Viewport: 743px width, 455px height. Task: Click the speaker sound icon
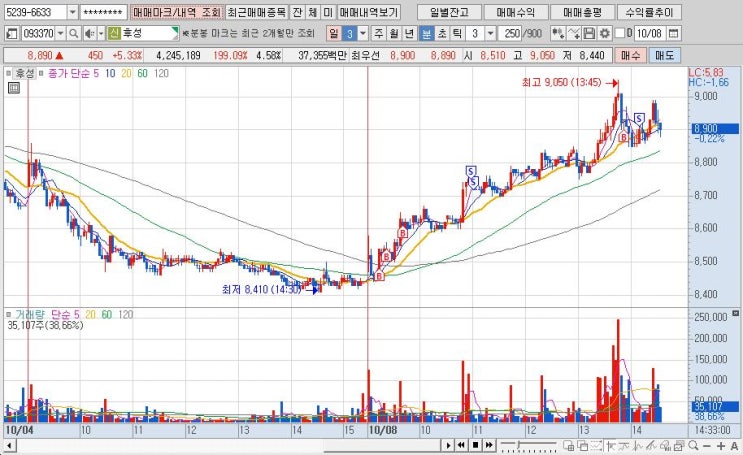pos(90,34)
